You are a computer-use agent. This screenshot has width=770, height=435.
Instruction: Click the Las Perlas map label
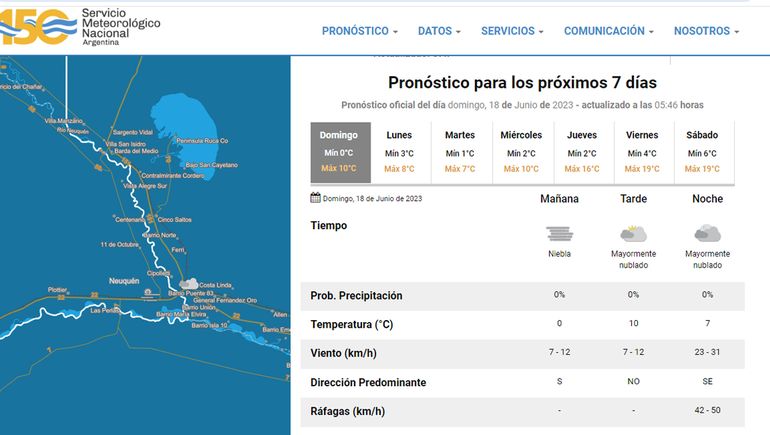(105, 310)
